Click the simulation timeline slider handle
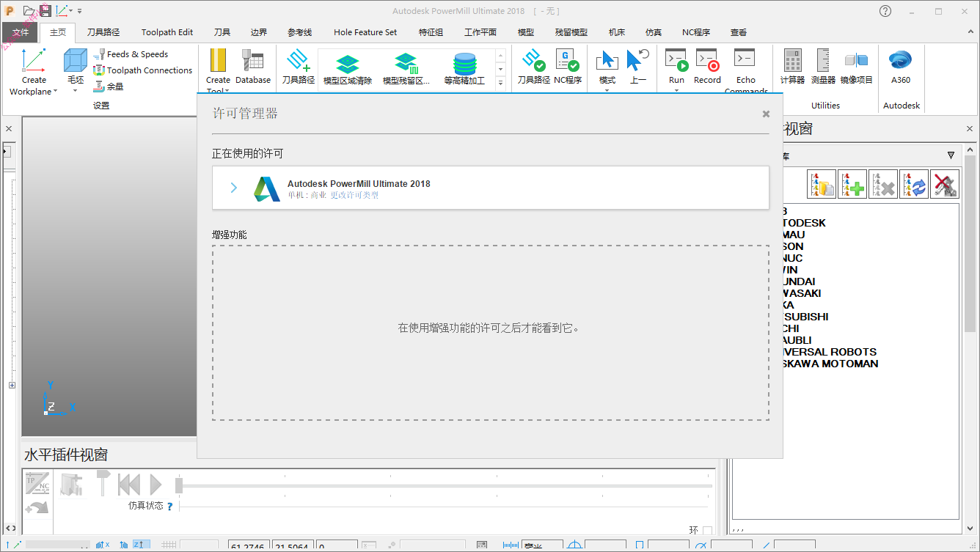This screenshot has width=980, height=552. click(178, 485)
